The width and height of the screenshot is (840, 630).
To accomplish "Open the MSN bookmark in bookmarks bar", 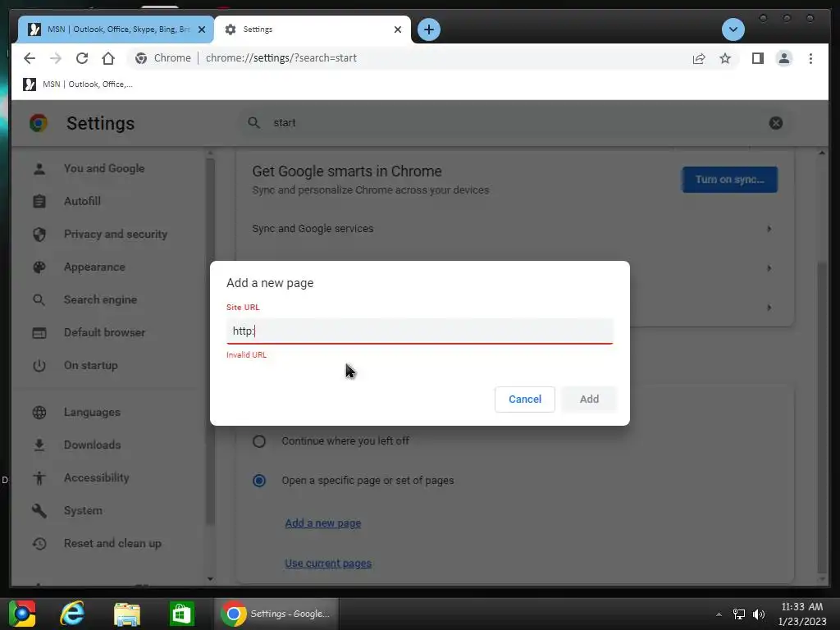I will (x=78, y=84).
